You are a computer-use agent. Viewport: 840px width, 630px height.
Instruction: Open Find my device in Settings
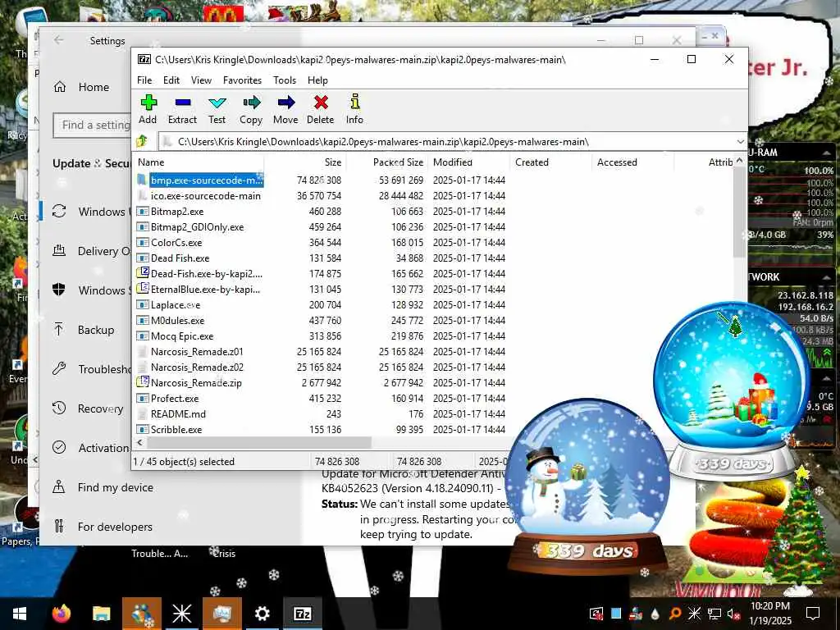point(103,487)
